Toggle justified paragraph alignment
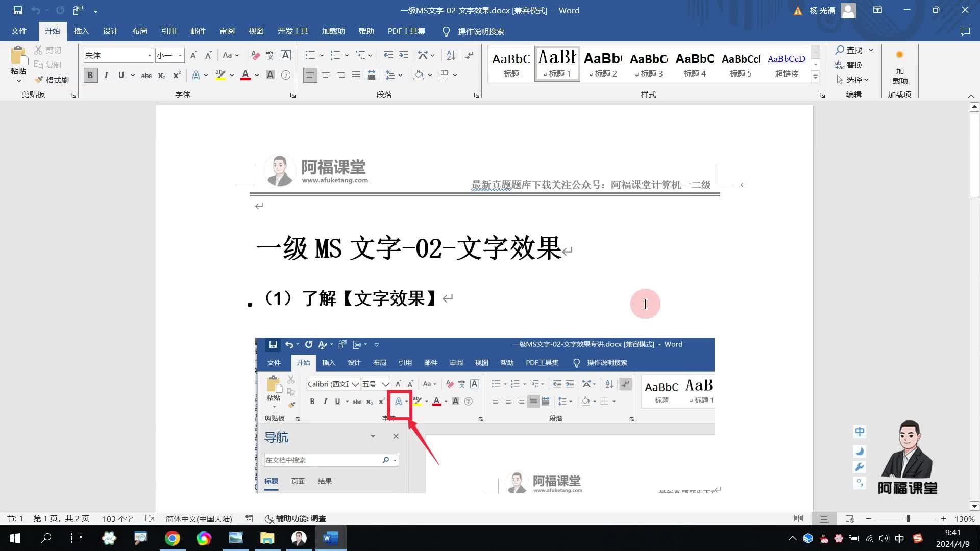 tap(356, 76)
